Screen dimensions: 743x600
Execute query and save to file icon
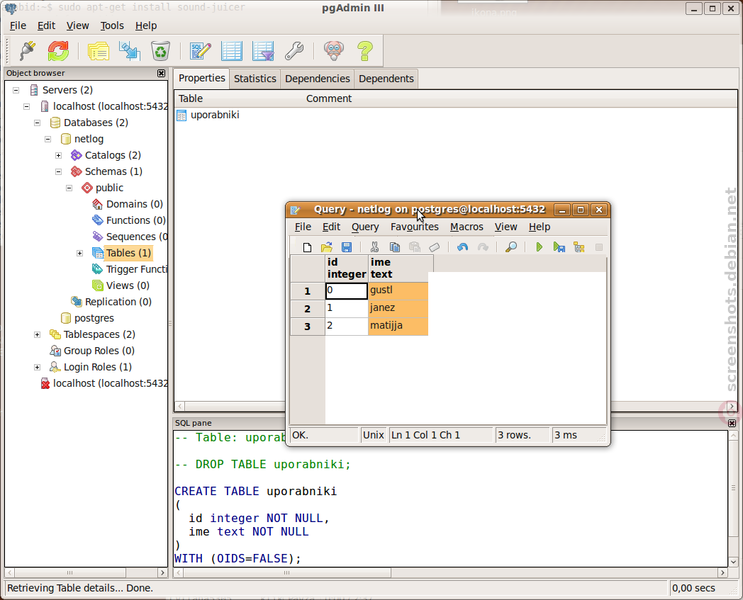(559, 247)
